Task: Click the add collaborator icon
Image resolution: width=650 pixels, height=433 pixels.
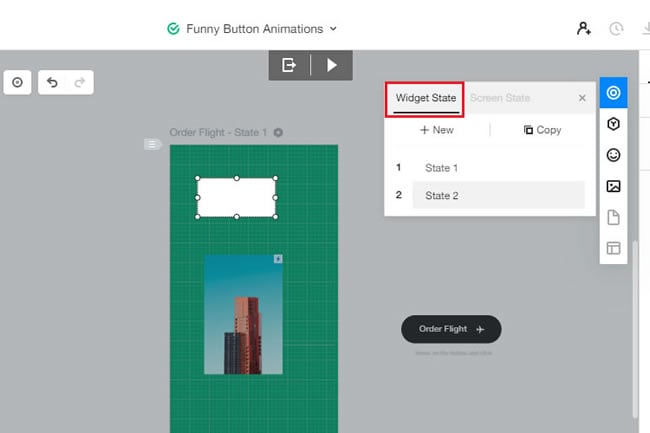Action: (584, 29)
